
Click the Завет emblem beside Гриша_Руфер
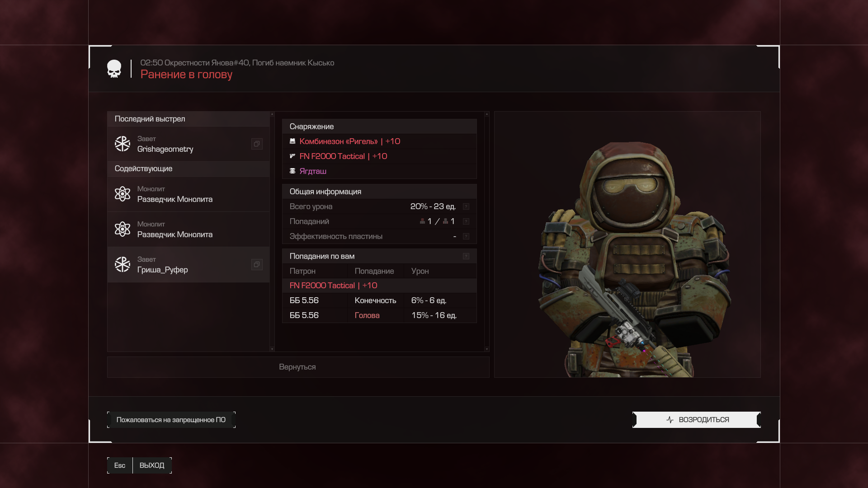pos(123,264)
